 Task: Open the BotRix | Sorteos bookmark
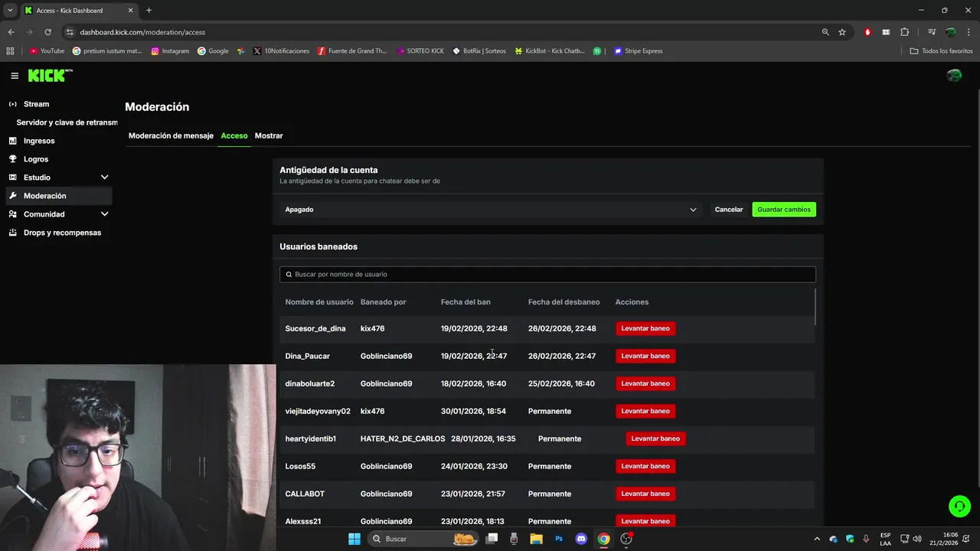[x=479, y=51]
